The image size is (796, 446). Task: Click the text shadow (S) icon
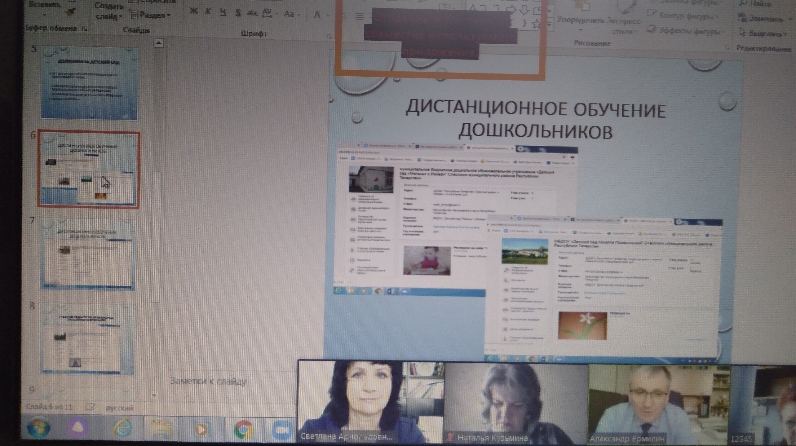tap(234, 12)
